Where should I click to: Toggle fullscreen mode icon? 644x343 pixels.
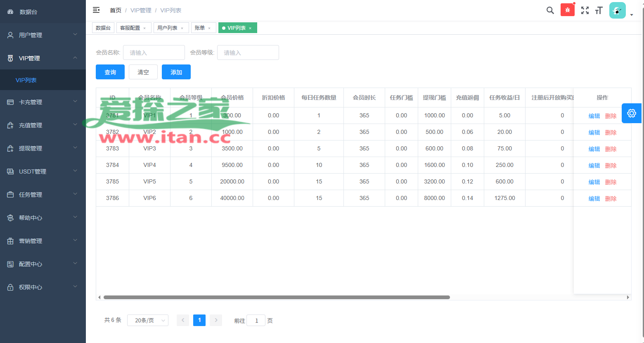click(x=585, y=10)
